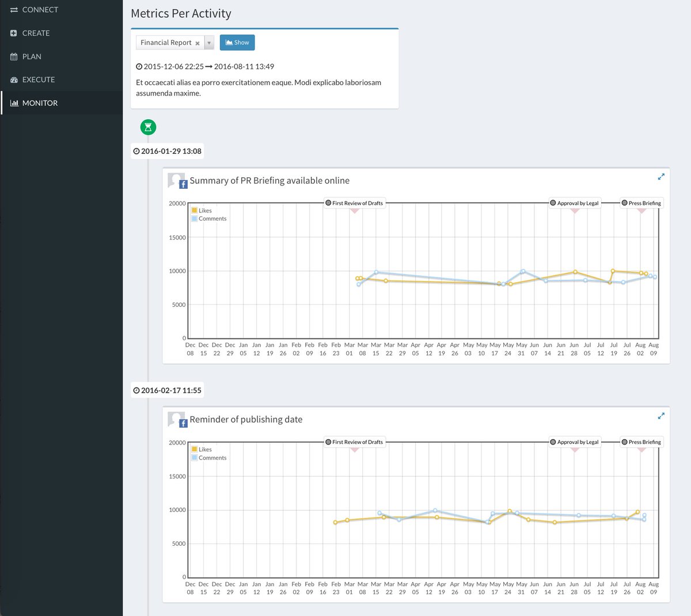The width and height of the screenshot is (691, 616).
Task: Click the activity description paragraph
Action: (x=259, y=88)
